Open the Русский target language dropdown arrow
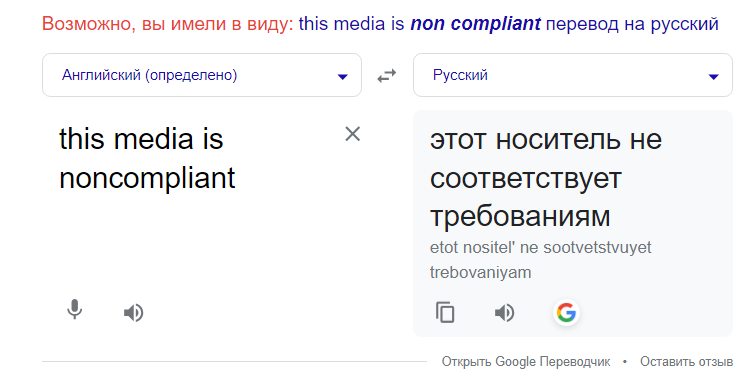This screenshot has height=390, width=748. 714,77
